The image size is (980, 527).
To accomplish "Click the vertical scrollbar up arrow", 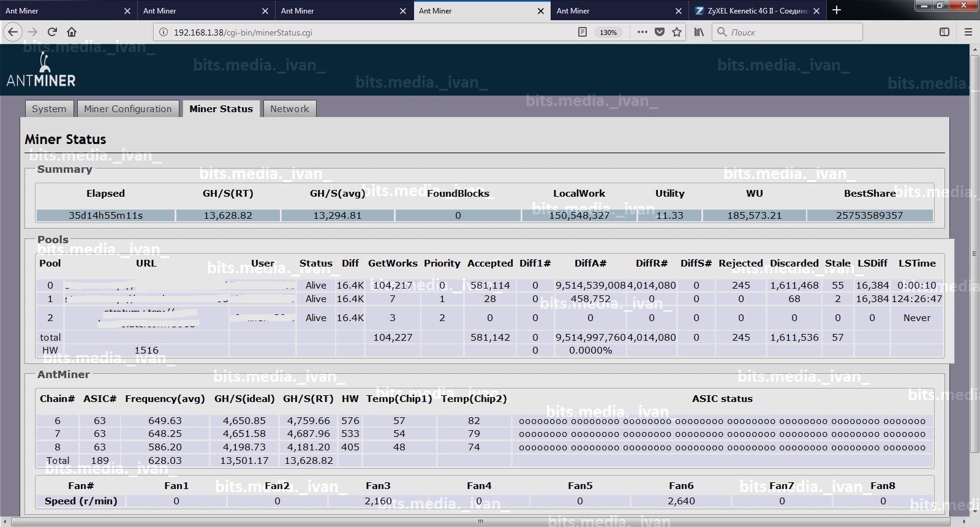I will [x=974, y=50].
